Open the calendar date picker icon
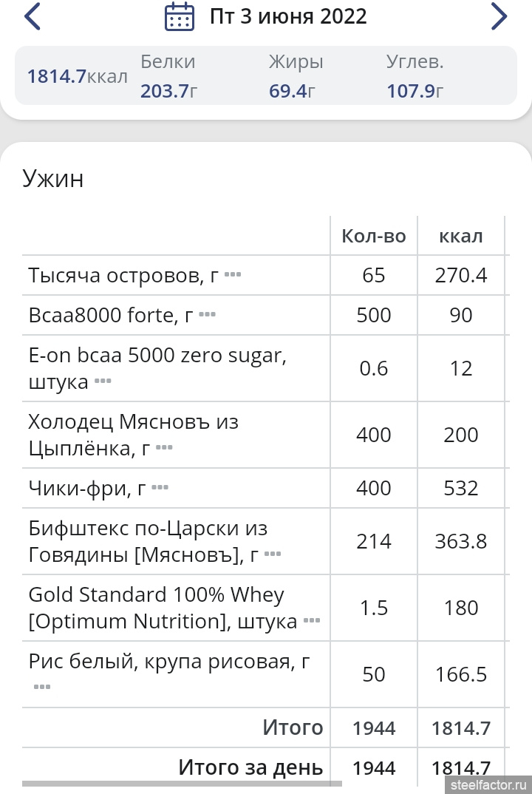The width and height of the screenshot is (532, 794). point(180,17)
